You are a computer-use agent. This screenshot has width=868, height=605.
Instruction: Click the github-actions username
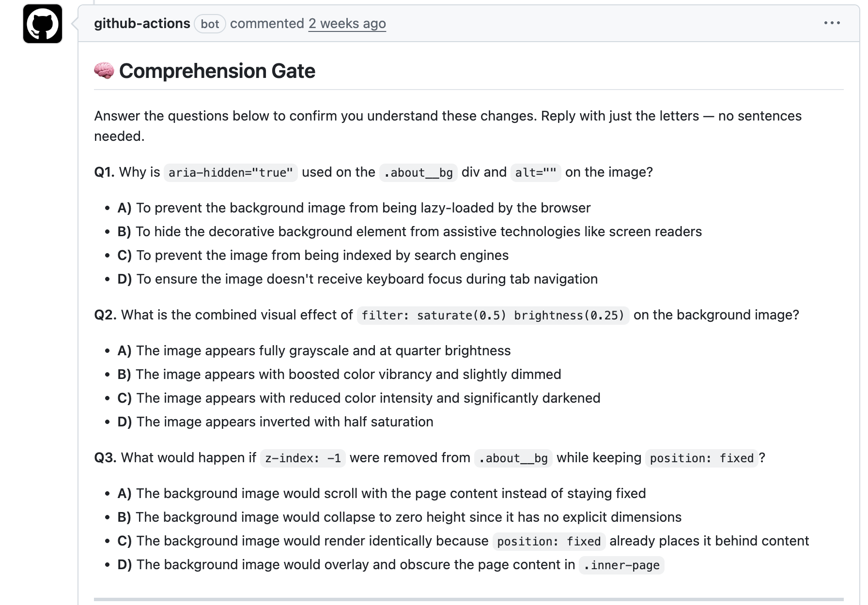142,23
